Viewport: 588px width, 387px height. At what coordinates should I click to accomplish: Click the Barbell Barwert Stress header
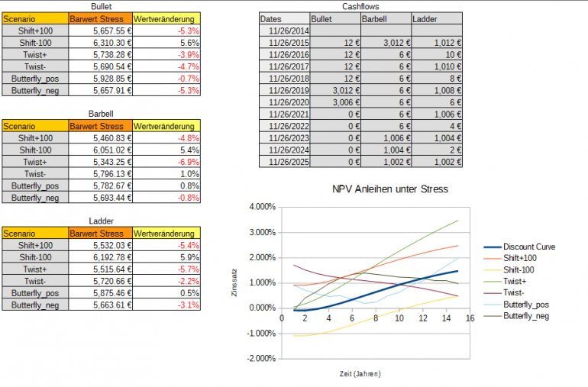point(101,126)
